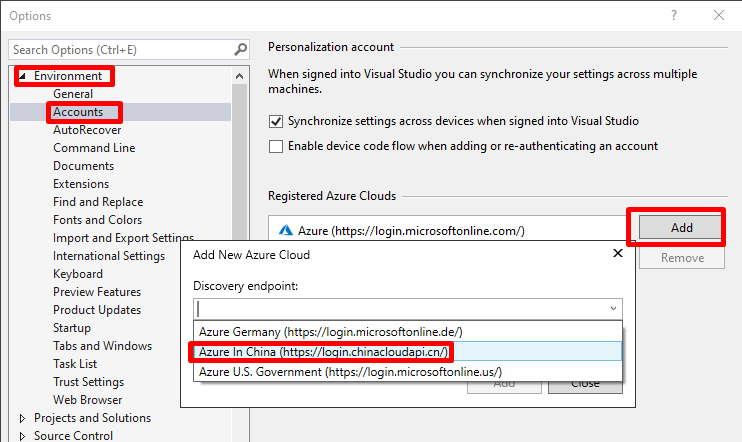Open Fonts and Colors settings
Image resolution: width=742 pixels, height=442 pixels.
point(97,220)
